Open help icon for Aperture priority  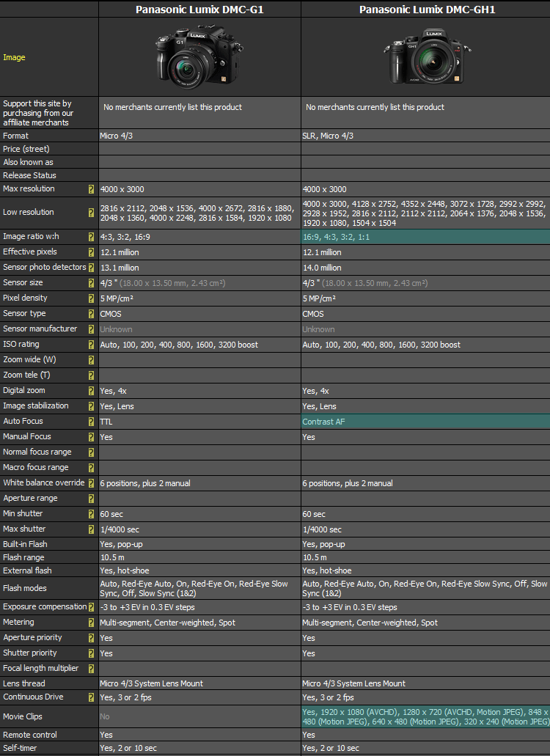point(91,639)
